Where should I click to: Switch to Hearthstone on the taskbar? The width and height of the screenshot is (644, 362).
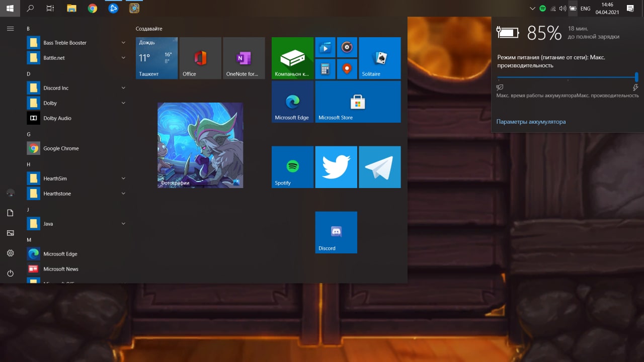click(134, 8)
